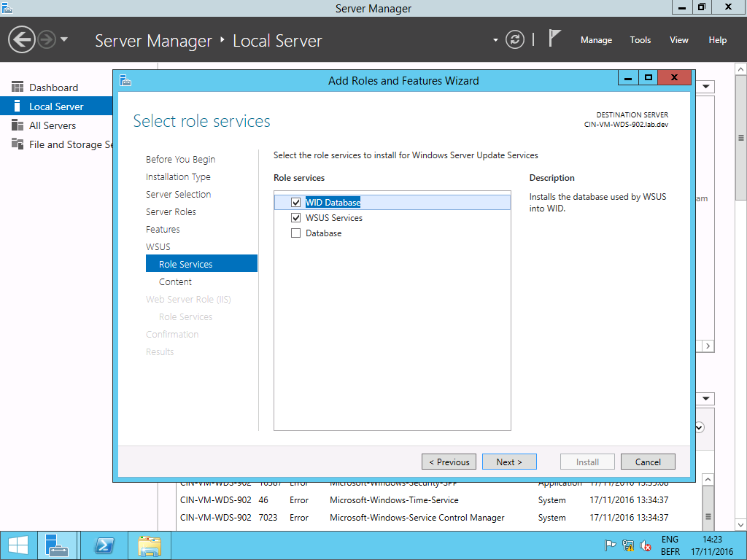Select the highlighted Role Services step under WSUS

pyautogui.click(x=201, y=264)
